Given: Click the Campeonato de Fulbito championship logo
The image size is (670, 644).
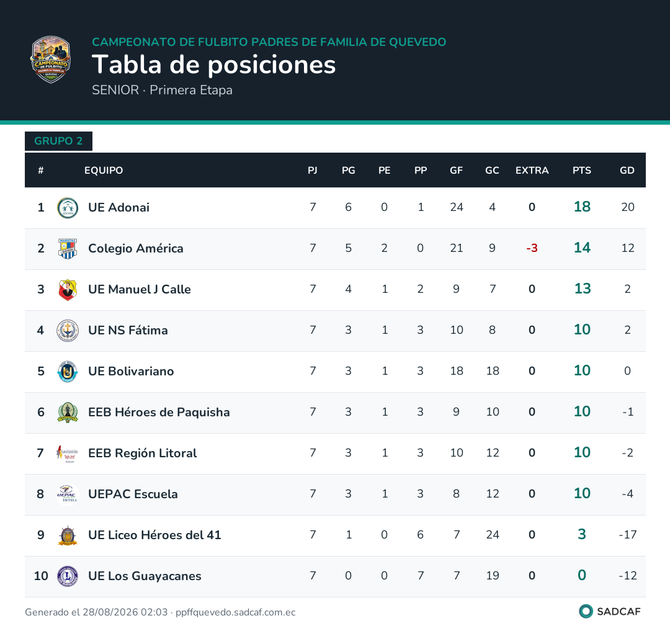Looking at the screenshot, I should 50,60.
